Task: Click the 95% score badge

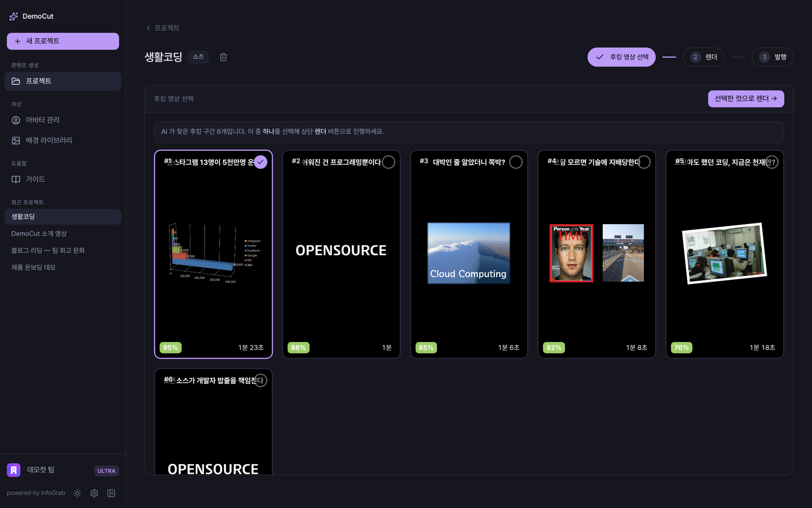Action: coord(171,348)
